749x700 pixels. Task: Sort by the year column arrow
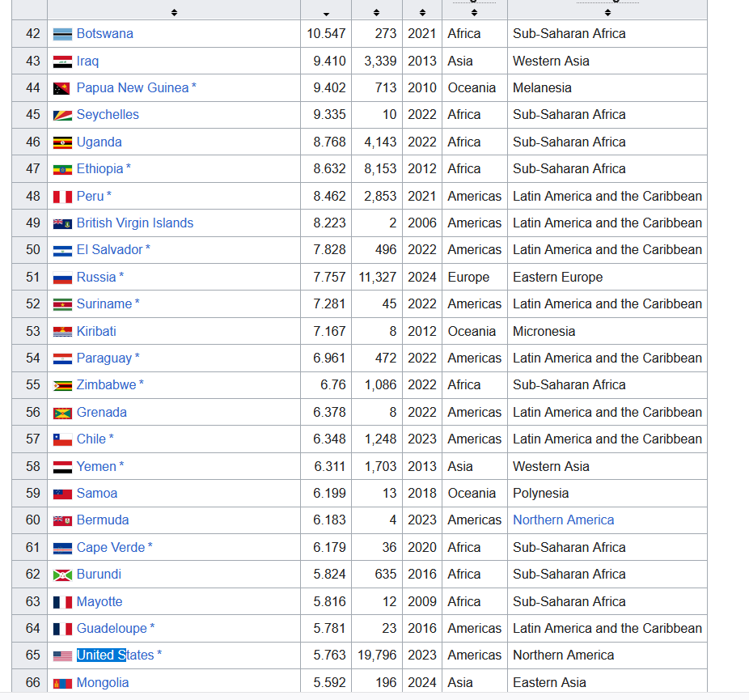pyautogui.click(x=422, y=12)
